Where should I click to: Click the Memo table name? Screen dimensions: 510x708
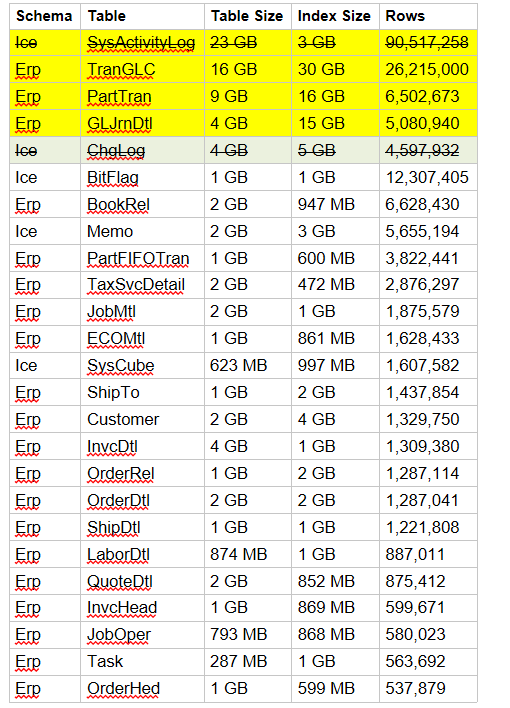[110, 232]
